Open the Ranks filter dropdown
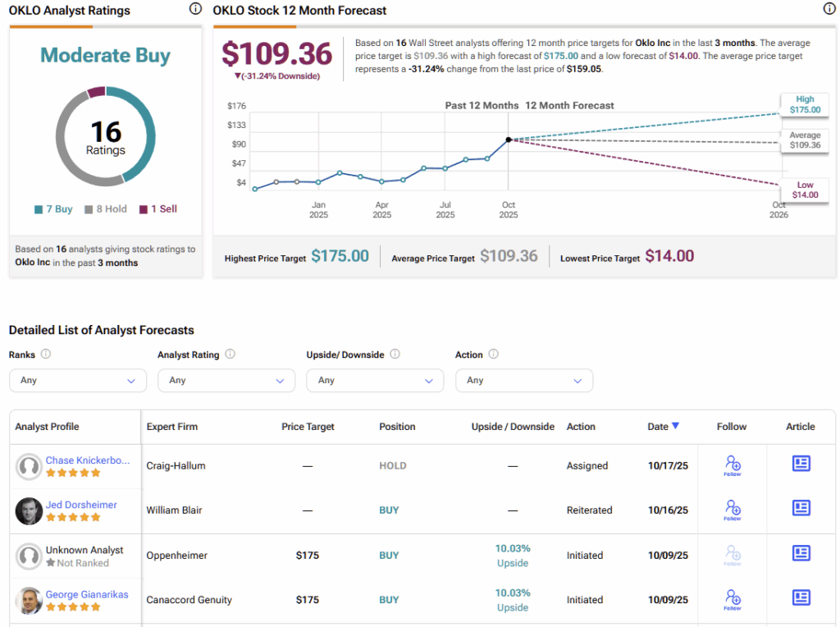The height and width of the screenshot is (627, 840). (x=78, y=381)
